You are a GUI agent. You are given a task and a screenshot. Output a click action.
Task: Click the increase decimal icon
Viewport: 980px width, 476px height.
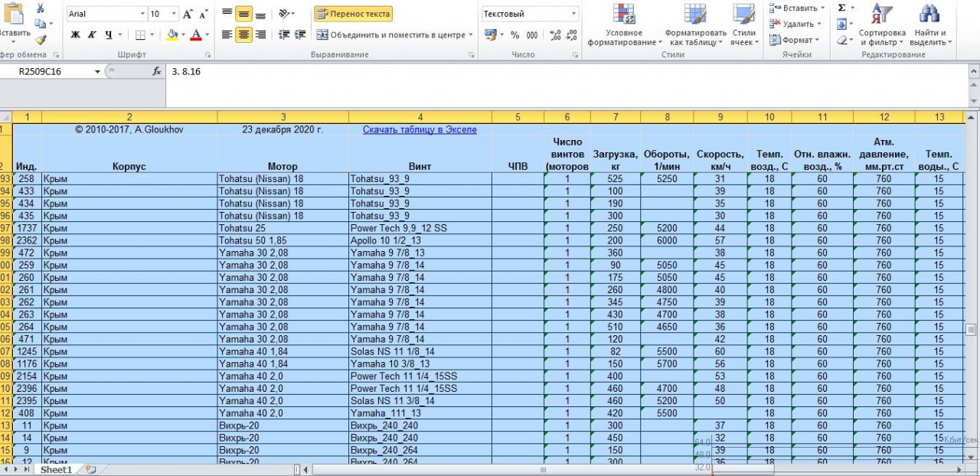pos(555,34)
